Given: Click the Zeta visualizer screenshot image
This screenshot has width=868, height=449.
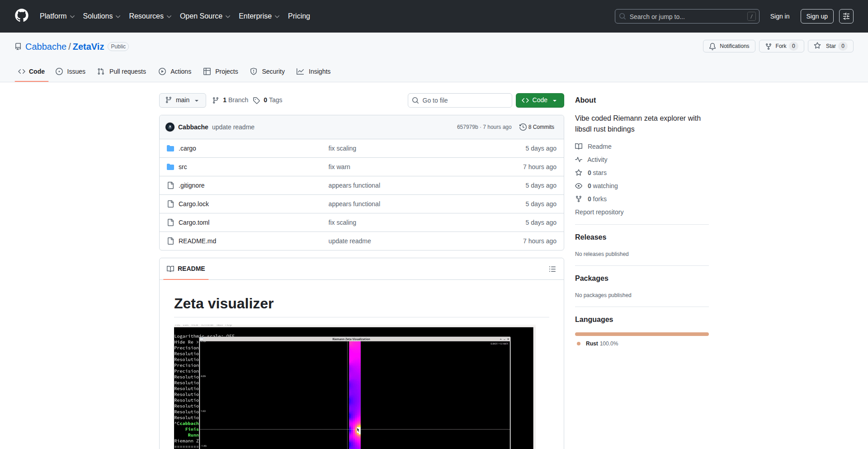Looking at the screenshot, I should [354, 389].
